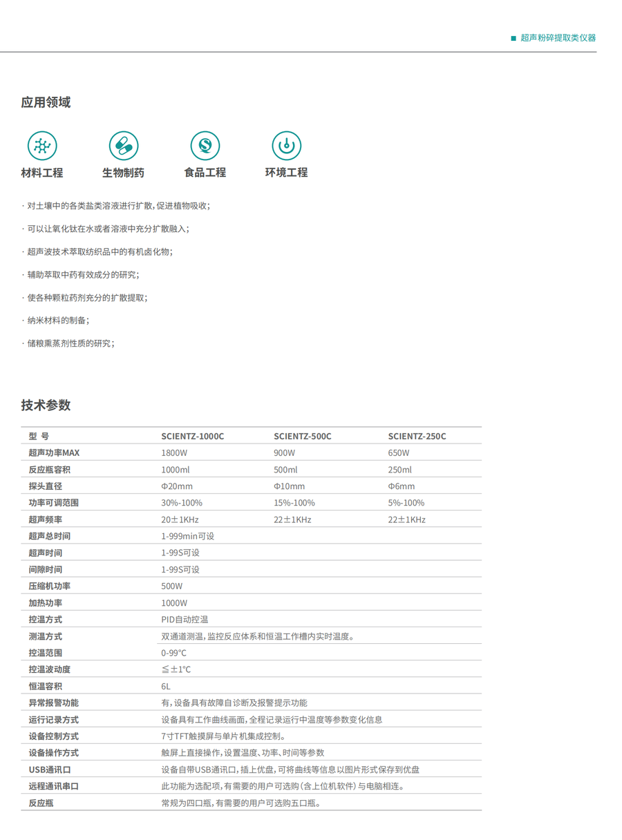Click the 应用领域 section heading
This screenshot has height=840, width=622.
point(46,102)
